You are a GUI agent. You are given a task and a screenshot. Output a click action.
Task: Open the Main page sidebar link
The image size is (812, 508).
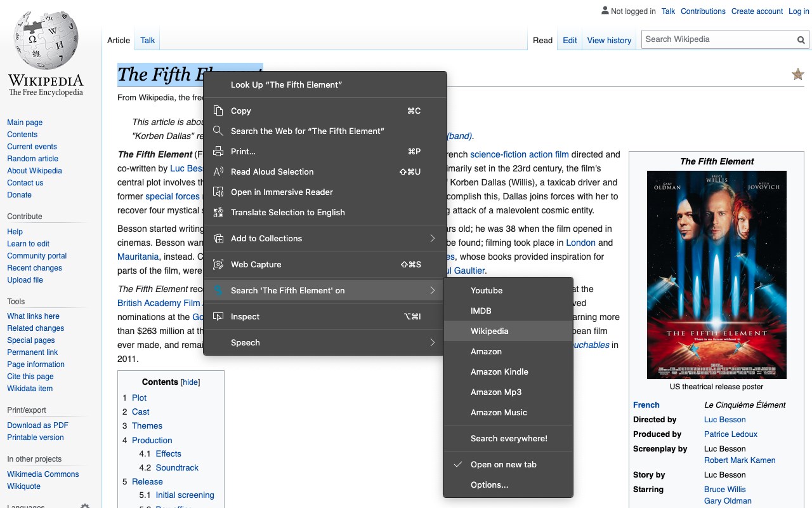point(25,123)
